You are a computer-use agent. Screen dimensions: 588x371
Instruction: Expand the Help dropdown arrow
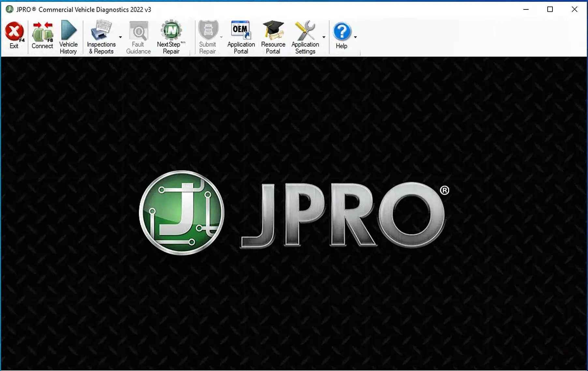355,37
